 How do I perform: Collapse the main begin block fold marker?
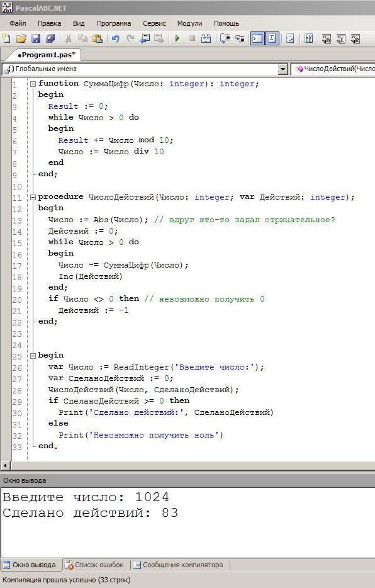[x=33, y=356]
